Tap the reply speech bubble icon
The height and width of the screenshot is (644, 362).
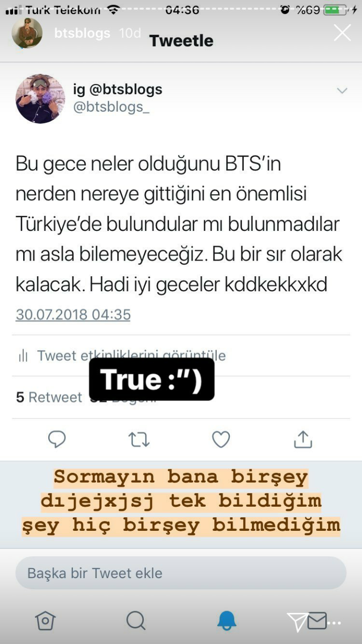click(57, 439)
